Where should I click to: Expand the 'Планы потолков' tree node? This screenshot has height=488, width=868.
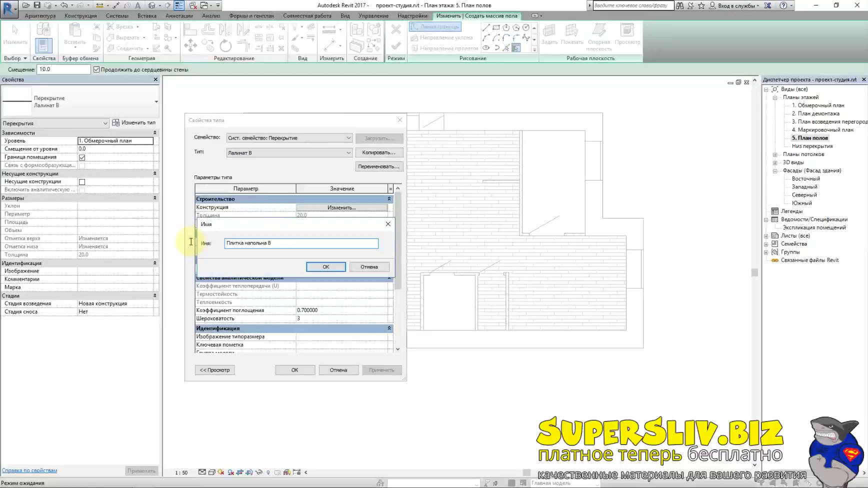tap(775, 154)
